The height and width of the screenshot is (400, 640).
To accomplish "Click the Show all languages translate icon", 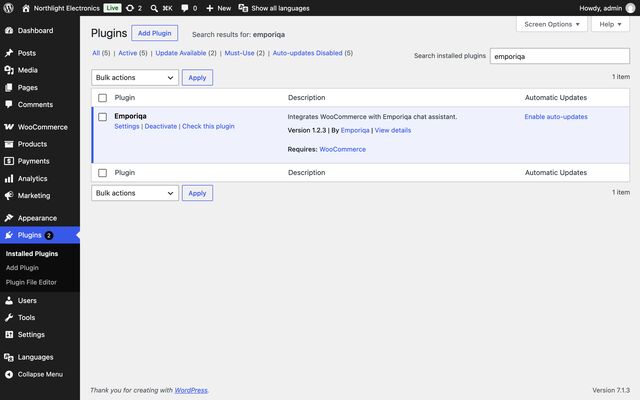I will (243, 8).
